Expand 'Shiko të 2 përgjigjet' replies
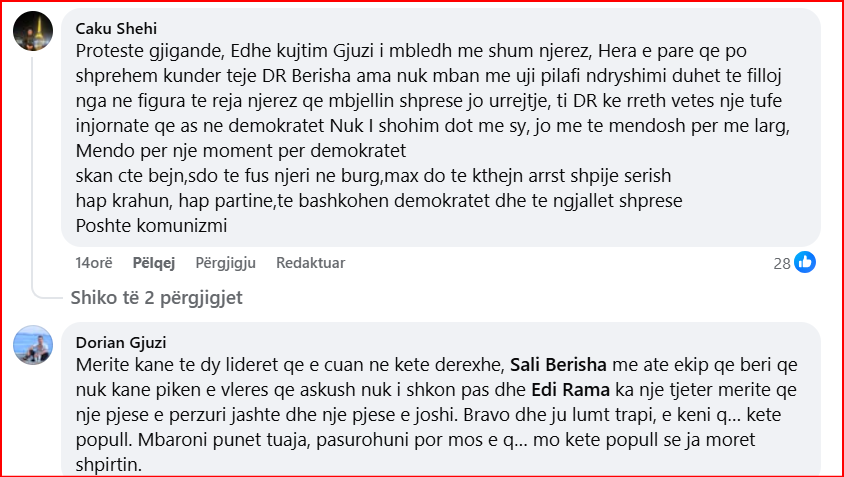The width and height of the screenshot is (844, 477). pos(156,298)
